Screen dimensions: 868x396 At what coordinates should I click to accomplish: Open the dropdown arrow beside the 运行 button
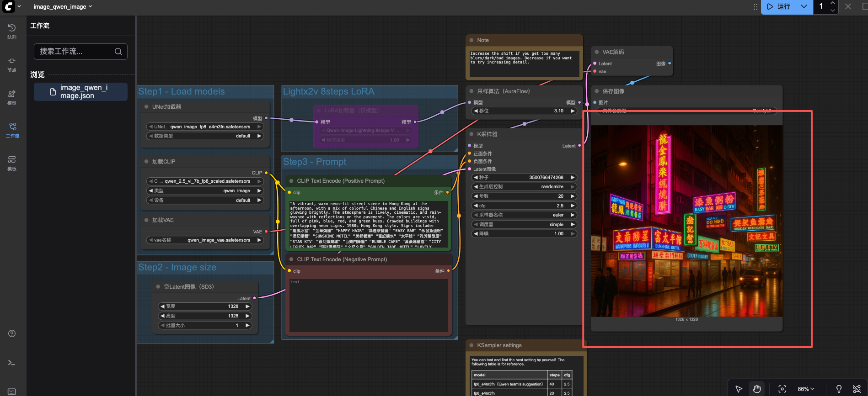[804, 6]
